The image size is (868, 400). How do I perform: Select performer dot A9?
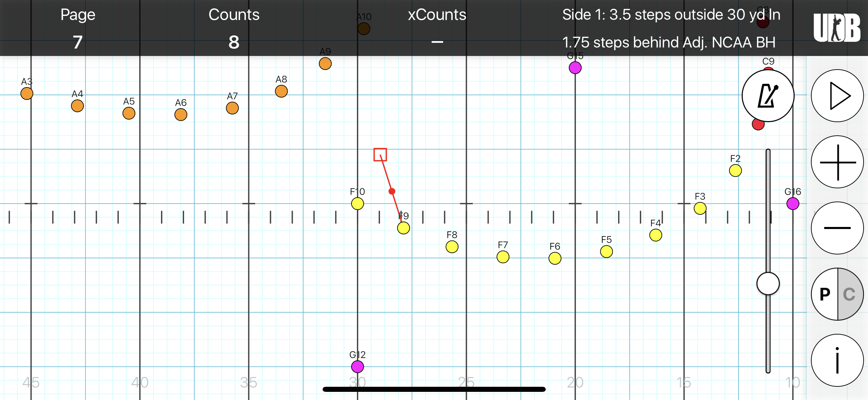325,64
